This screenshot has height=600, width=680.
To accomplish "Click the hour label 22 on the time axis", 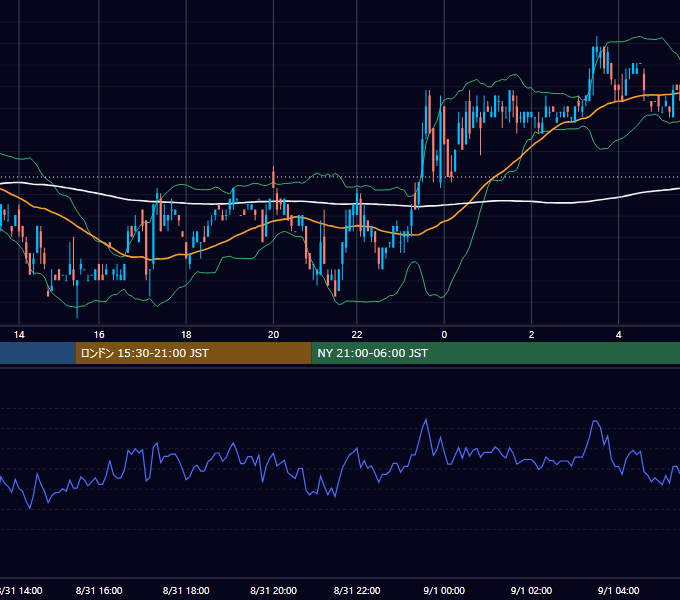I will click(x=356, y=335).
